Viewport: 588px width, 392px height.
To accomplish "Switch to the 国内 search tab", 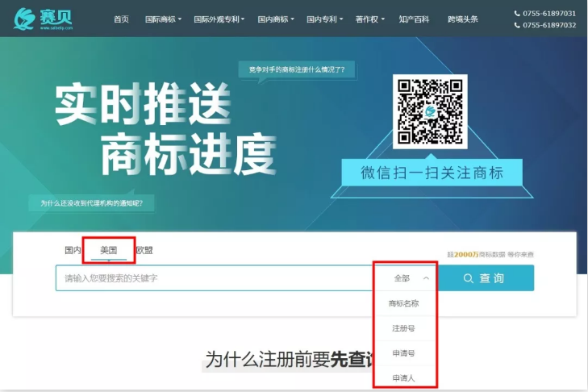I will click(73, 250).
